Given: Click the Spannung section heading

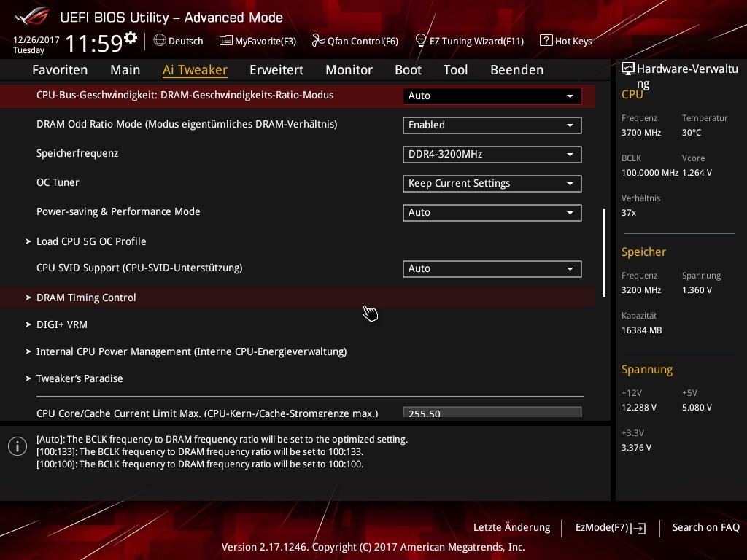Looking at the screenshot, I should tap(647, 370).
